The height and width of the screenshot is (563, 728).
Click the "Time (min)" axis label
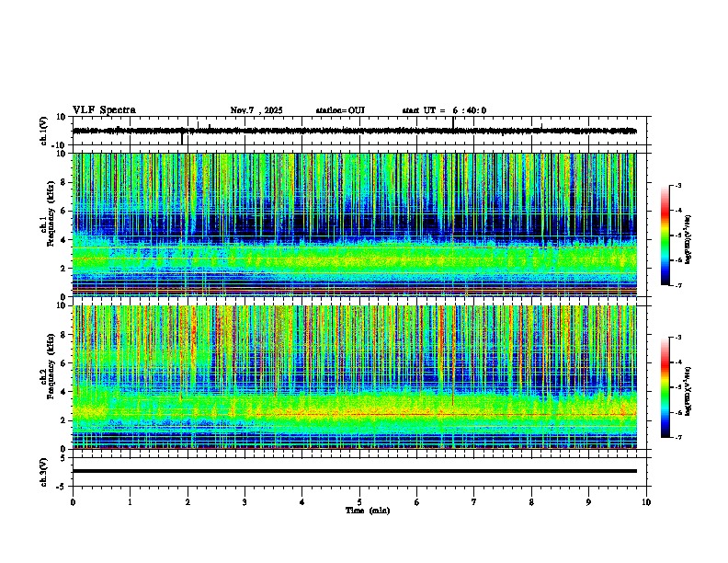click(368, 511)
